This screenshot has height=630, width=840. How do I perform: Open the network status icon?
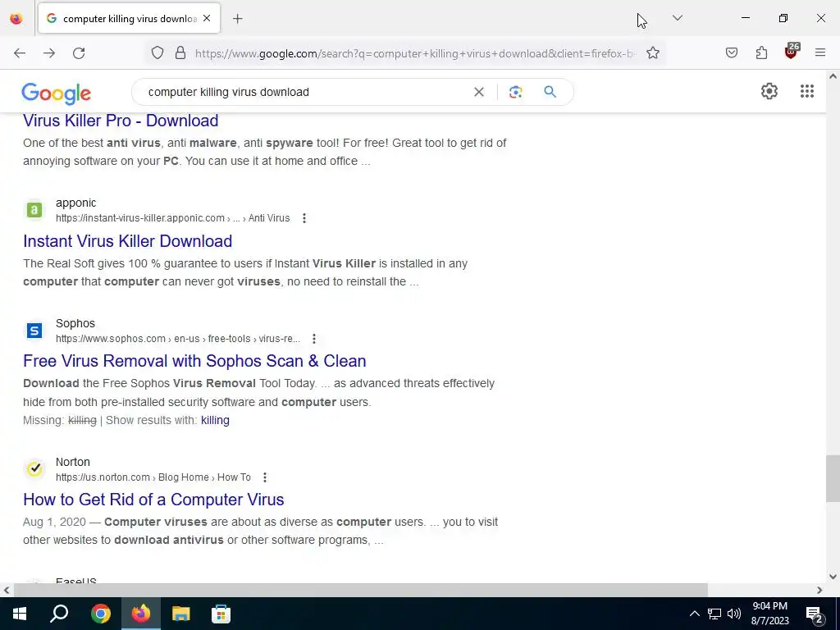tap(714, 614)
